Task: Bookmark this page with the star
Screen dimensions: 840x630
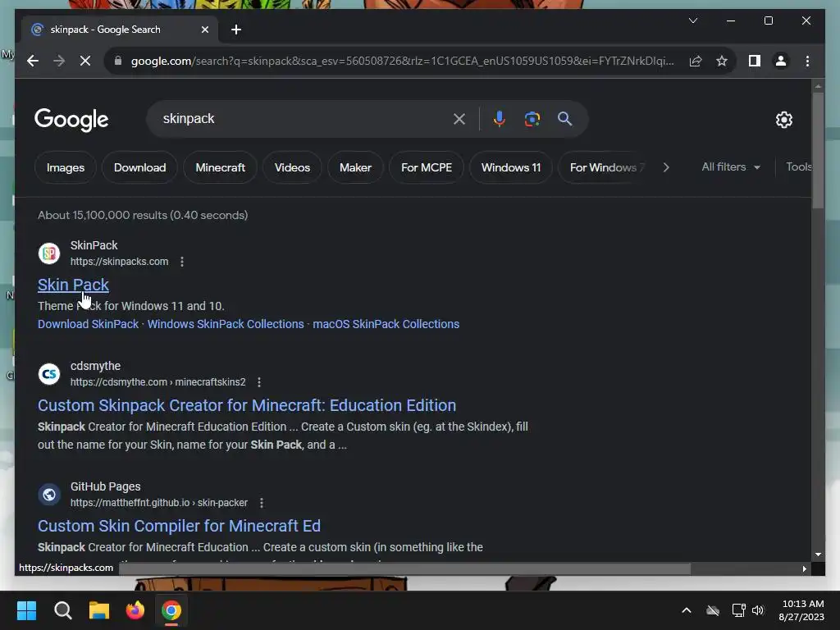Action: [x=722, y=61]
